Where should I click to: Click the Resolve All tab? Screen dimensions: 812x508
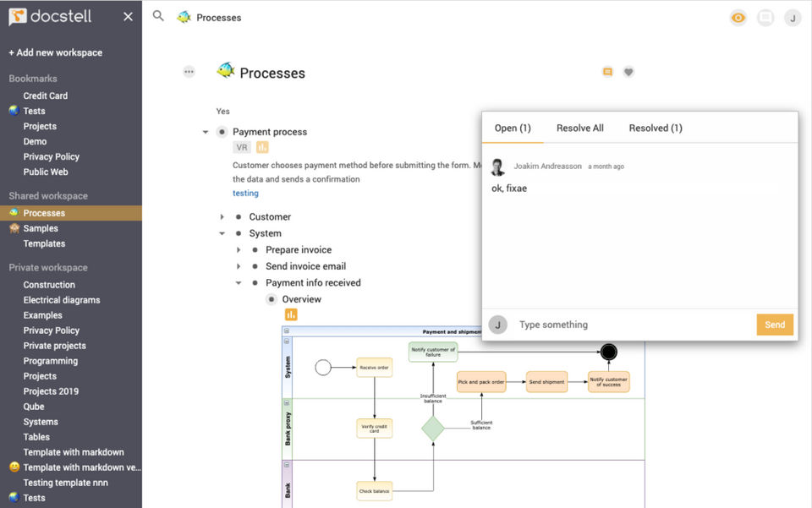[580, 128]
